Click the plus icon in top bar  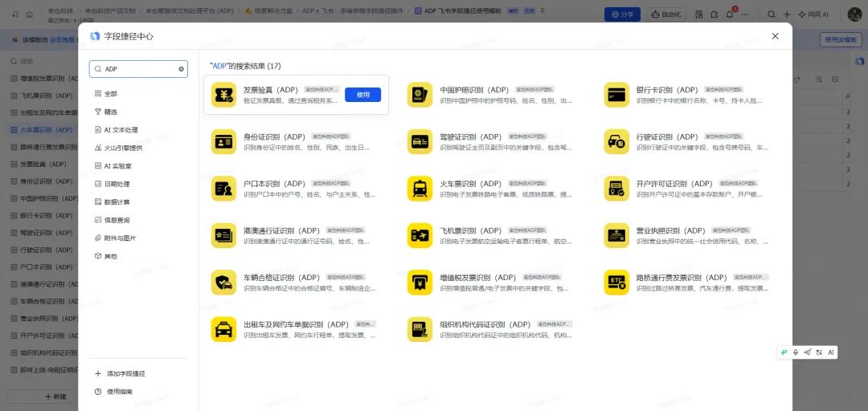coord(787,14)
